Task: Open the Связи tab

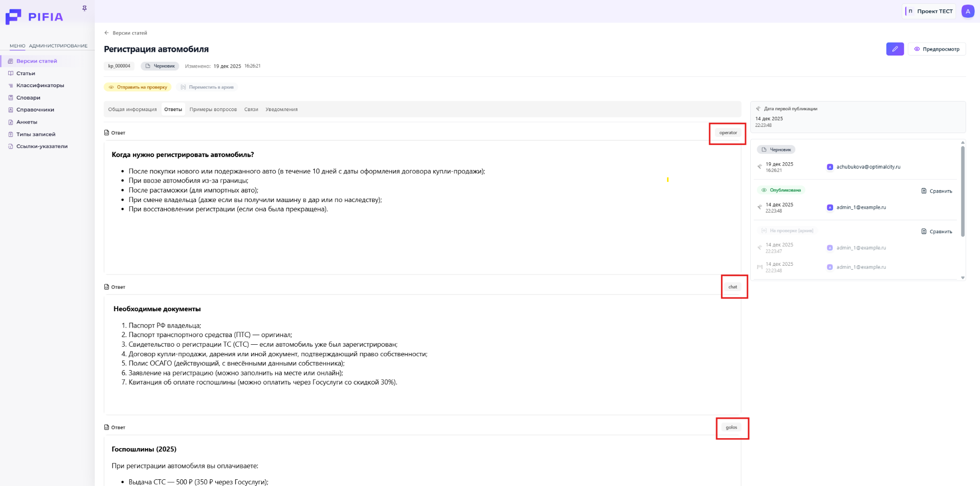Action: click(251, 109)
